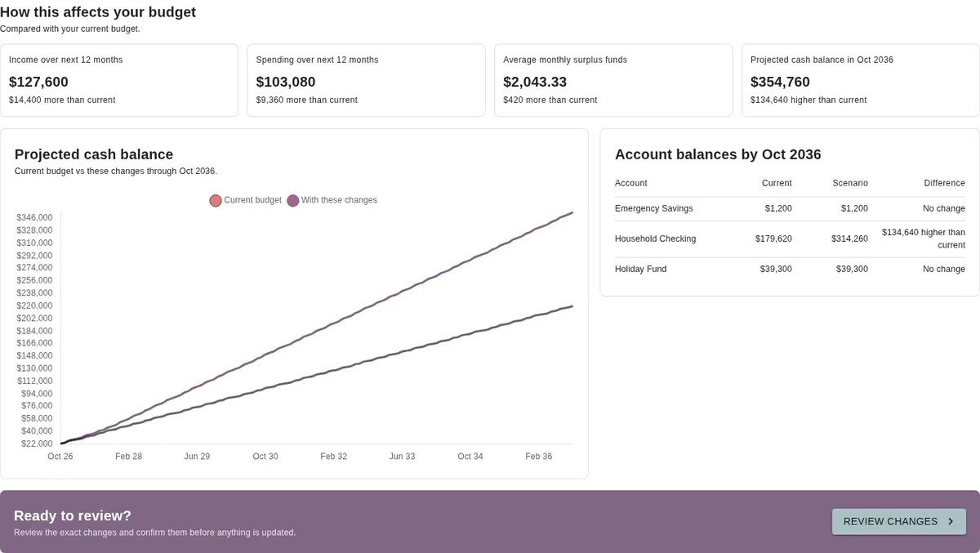This screenshot has width=980, height=553.
Task: Click the $346,000 y-axis label
Action: (x=34, y=217)
